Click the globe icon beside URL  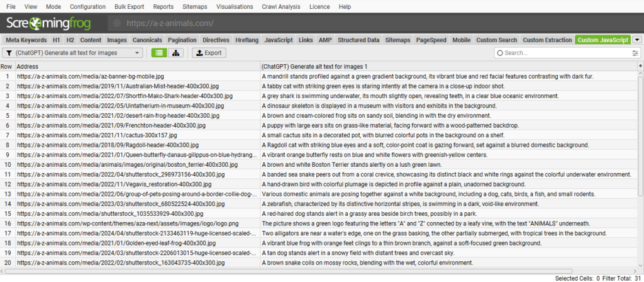[116, 23]
